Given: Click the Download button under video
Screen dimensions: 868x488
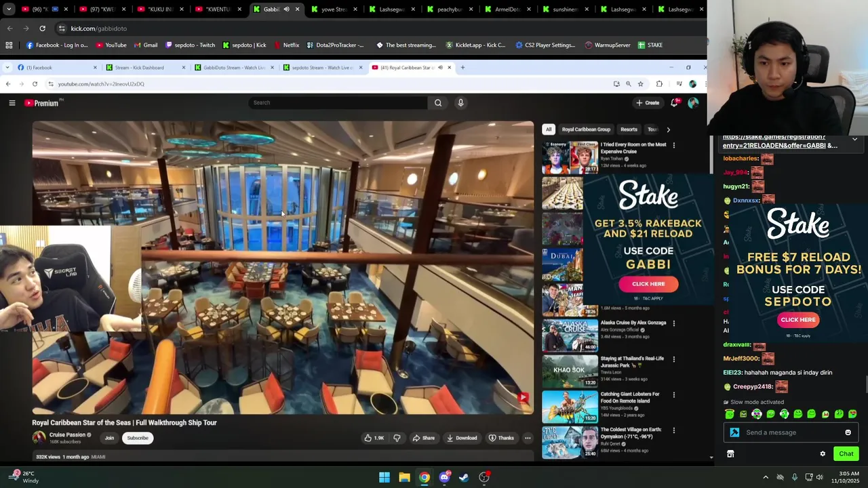Looking at the screenshot, I should [462, 438].
